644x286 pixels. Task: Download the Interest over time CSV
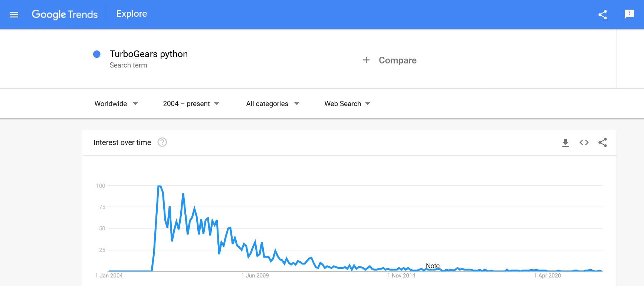coord(565,142)
